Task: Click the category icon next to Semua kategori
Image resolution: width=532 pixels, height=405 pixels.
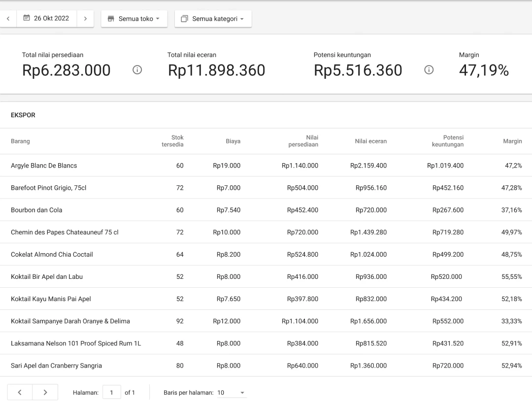Action: pyautogui.click(x=185, y=18)
